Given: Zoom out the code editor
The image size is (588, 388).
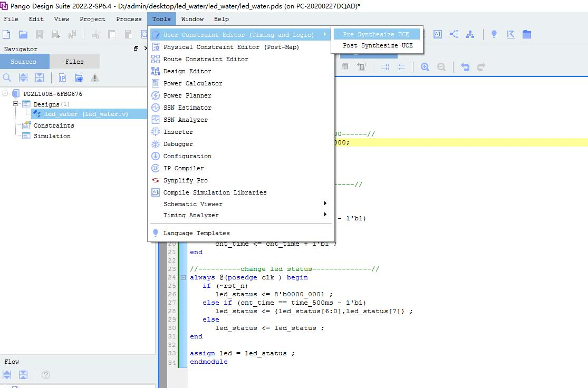Looking at the screenshot, I should click(x=441, y=67).
